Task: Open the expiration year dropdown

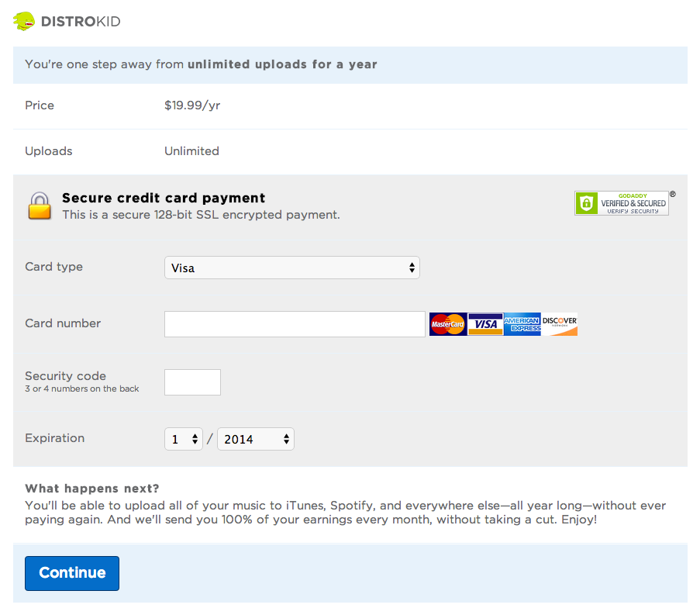Action: click(256, 439)
